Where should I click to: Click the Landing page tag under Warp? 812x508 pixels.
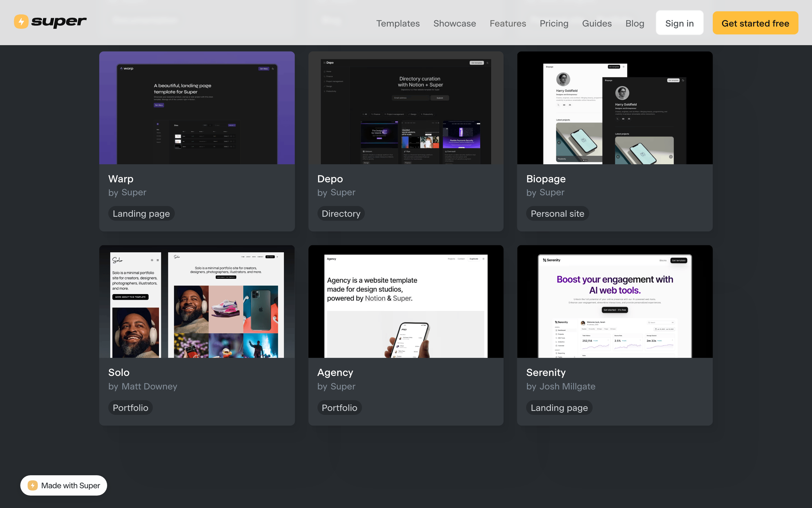point(141,213)
